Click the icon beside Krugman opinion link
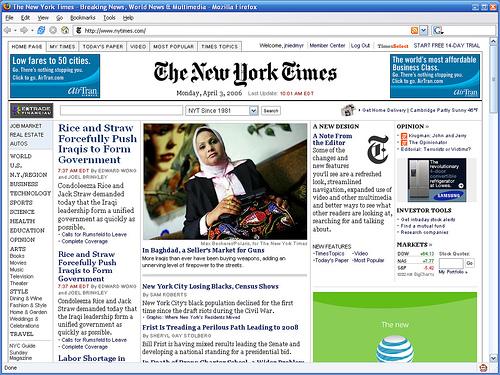Viewport: 500px width, 375px height. [404, 136]
